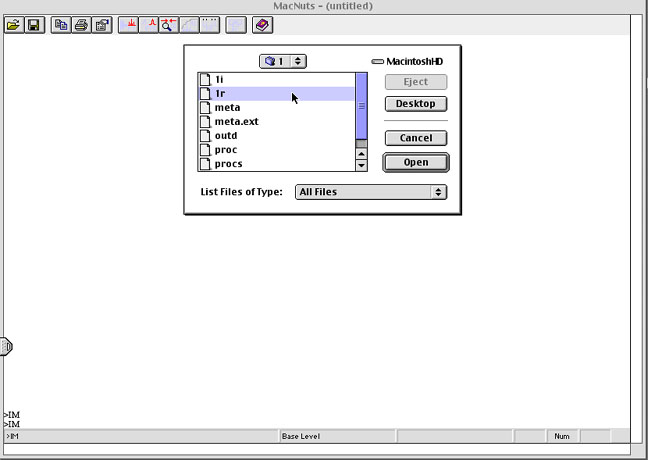Click the magnifier zoom spectrum icon
The width and height of the screenshot is (648, 460).
(168, 24)
